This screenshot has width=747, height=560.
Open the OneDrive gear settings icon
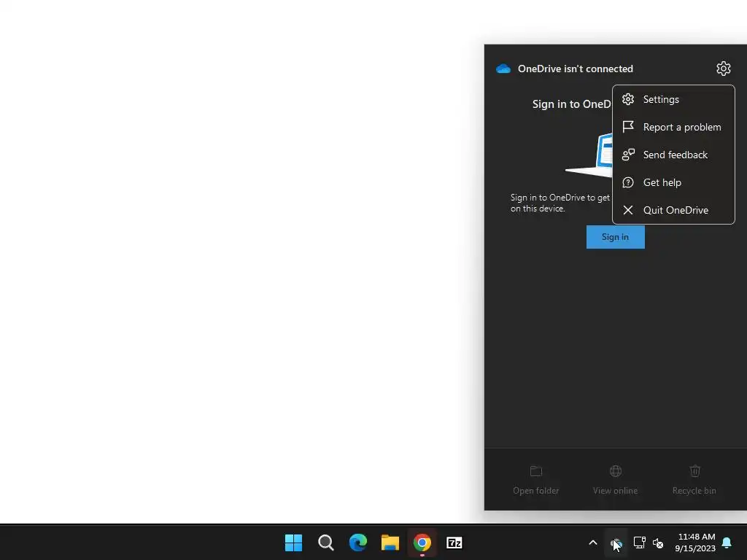click(x=723, y=69)
